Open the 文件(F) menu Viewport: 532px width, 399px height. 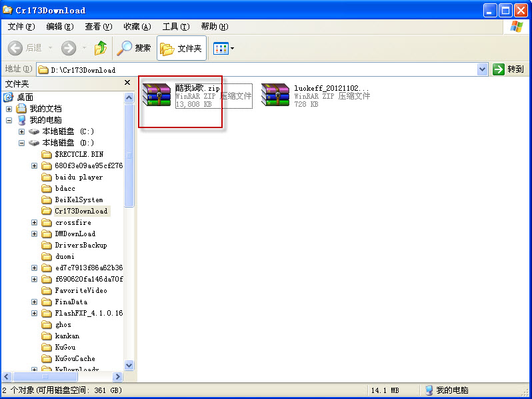[x=21, y=27]
